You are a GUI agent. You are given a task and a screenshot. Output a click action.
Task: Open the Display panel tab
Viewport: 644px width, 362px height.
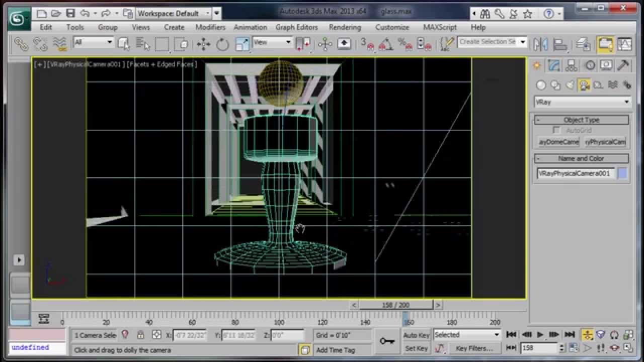tap(606, 65)
